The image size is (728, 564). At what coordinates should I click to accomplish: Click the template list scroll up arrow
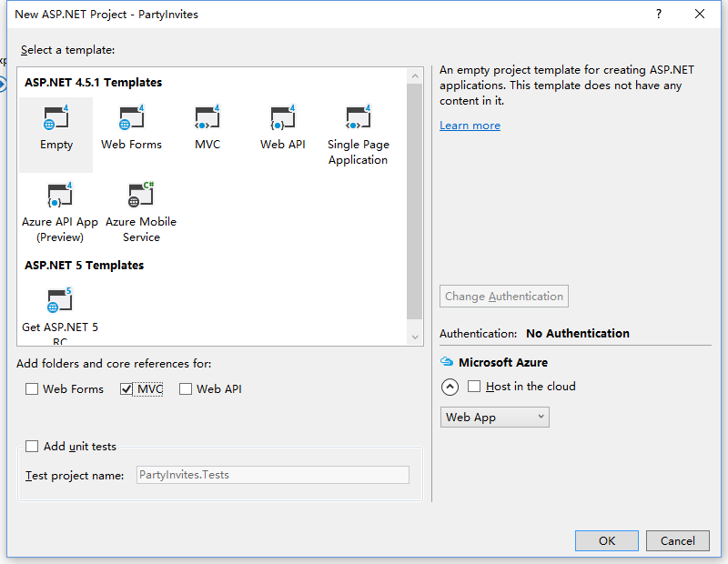pos(415,76)
